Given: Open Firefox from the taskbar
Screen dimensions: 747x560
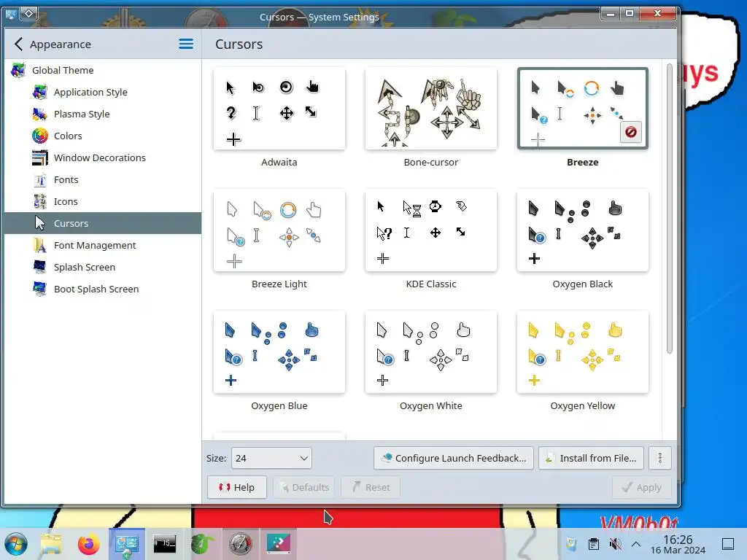Looking at the screenshot, I should click(x=88, y=544).
